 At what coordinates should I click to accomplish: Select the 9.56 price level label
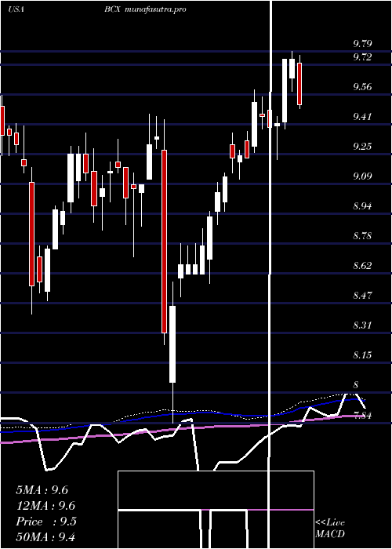click(x=362, y=86)
